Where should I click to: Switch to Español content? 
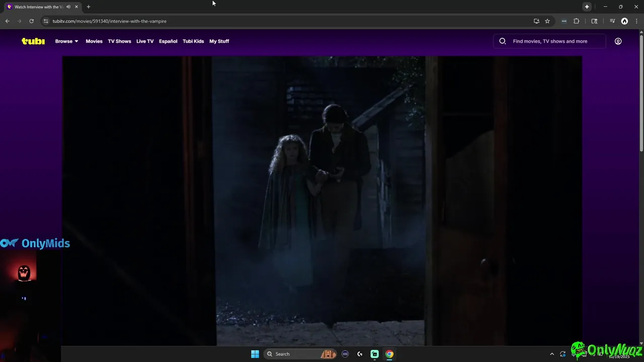point(168,41)
